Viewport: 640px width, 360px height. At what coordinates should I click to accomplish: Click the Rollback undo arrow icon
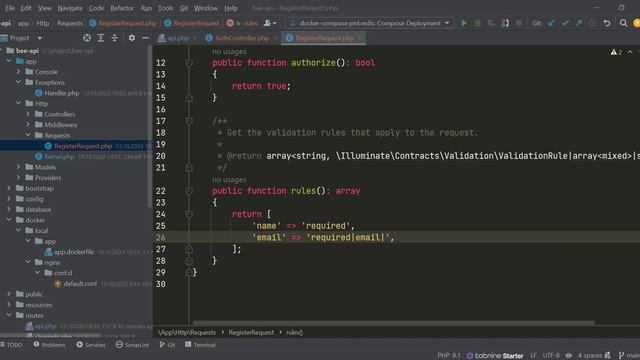coord(607,23)
